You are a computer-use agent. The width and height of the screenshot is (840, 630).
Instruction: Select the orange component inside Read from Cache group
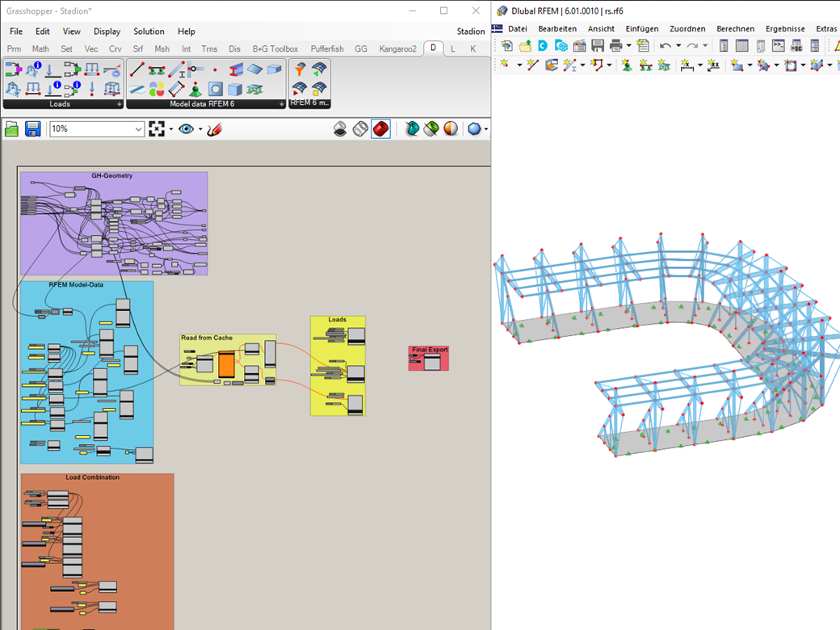point(226,363)
